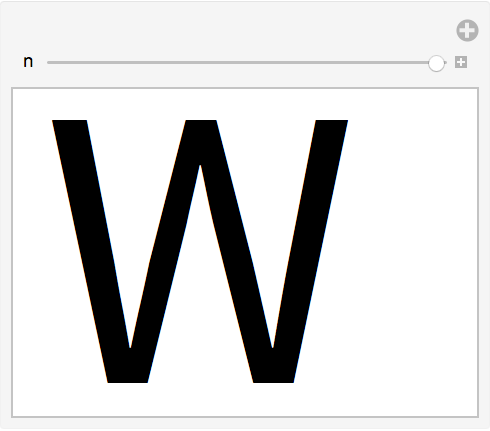Click slider track one quarter from left
Viewport: 490px width, 431px height.
pos(147,62)
